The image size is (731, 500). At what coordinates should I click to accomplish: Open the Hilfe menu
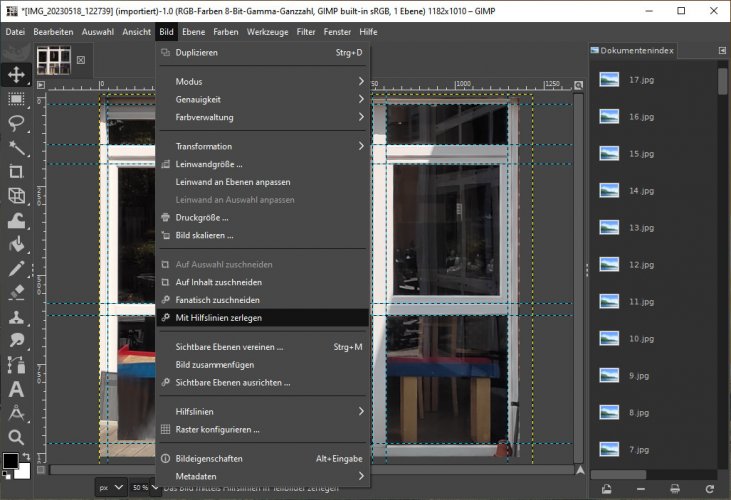(x=368, y=32)
